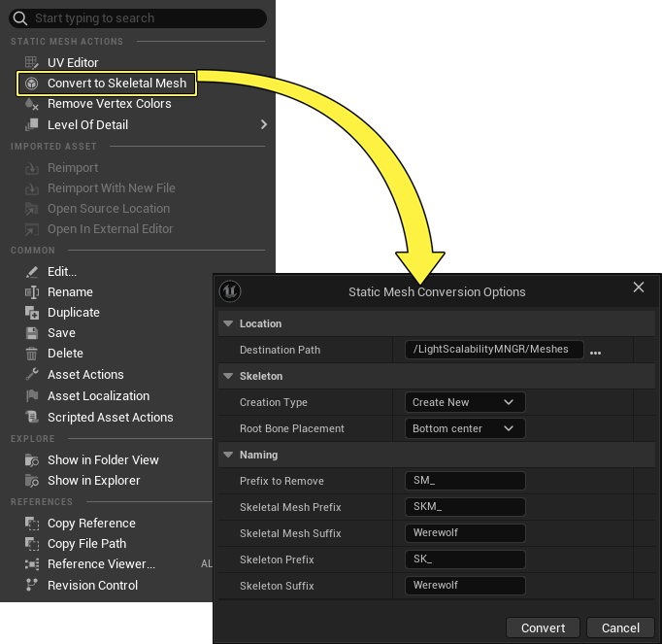This screenshot has height=644, width=662.
Task: Select Delete in the context menu
Action: pyautogui.click(x=65, y=354)
